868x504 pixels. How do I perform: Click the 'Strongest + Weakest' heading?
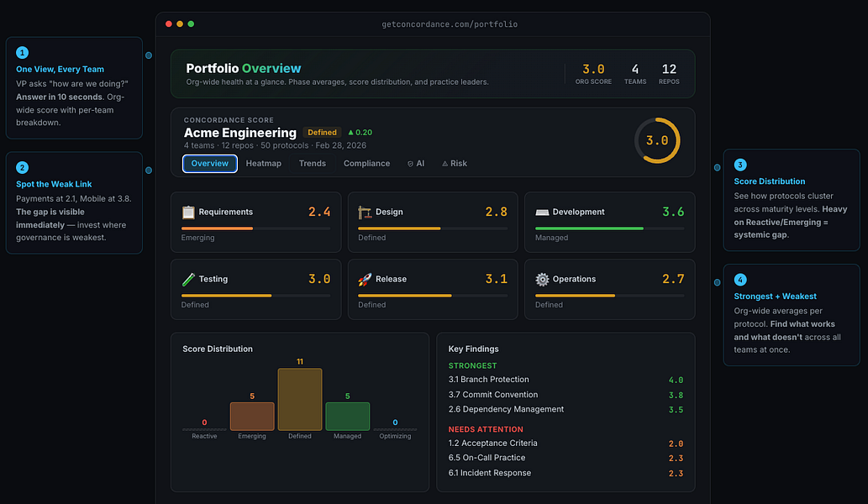click(775, 297)
